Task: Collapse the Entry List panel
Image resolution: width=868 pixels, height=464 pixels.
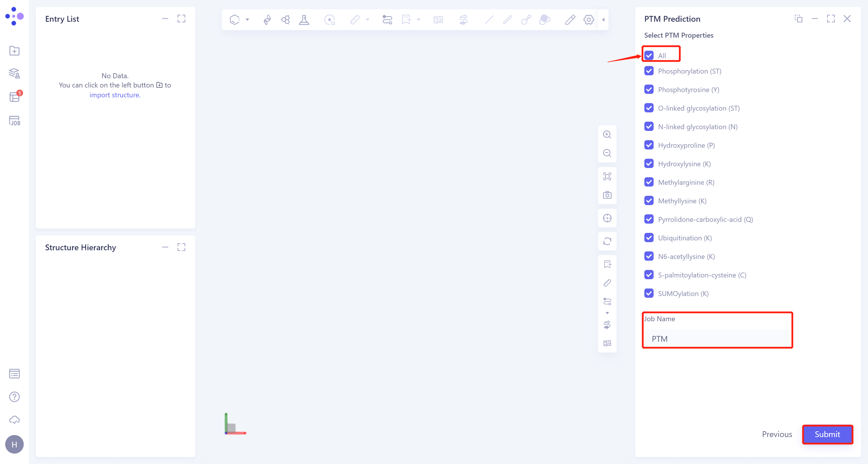Action: [x=165, y=19]
